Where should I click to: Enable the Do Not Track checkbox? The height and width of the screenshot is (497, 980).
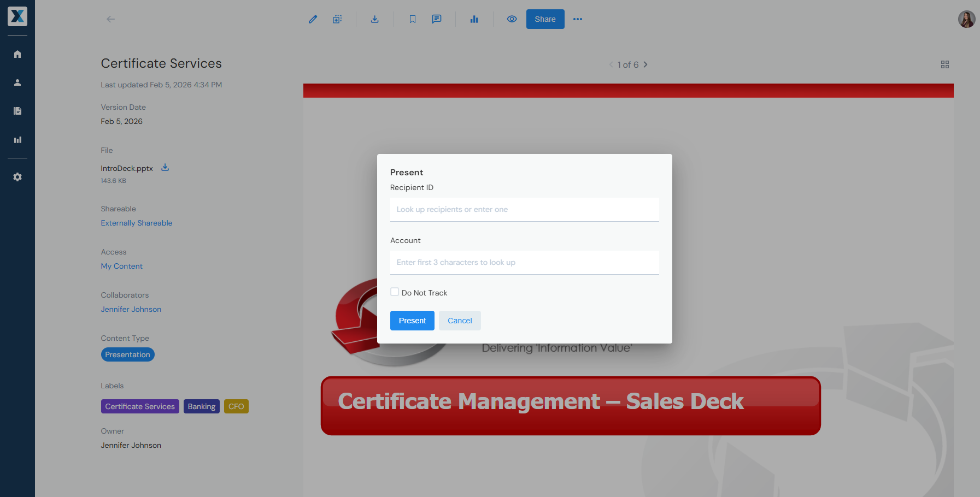click(x=395, y=292)
